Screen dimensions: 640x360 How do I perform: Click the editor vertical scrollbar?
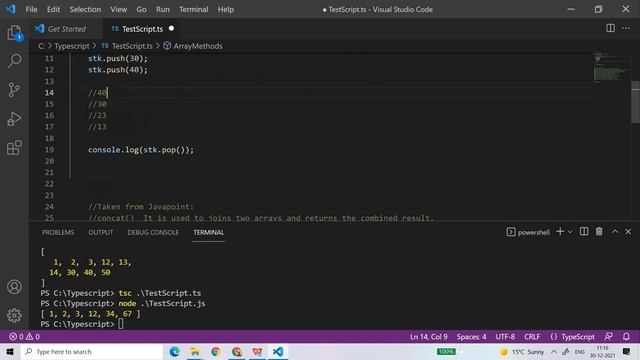tap(635, 102)
